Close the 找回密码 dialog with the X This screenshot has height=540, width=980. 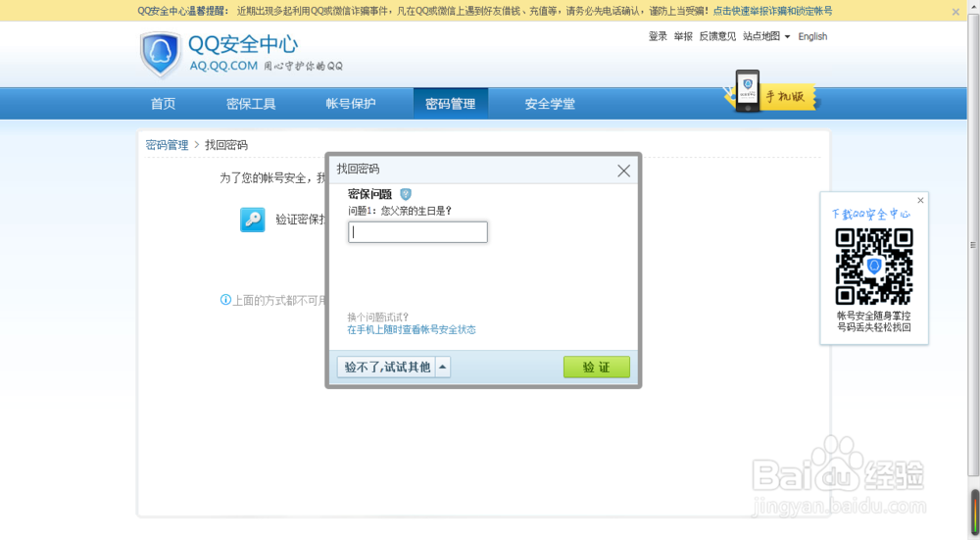click(623, 171)
